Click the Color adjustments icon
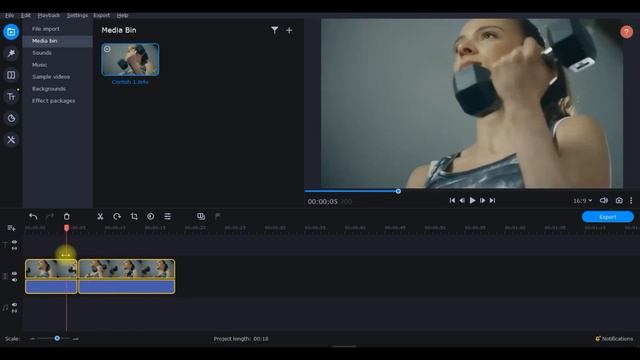Viewport: 640px width, 360px height. (151, 216)
